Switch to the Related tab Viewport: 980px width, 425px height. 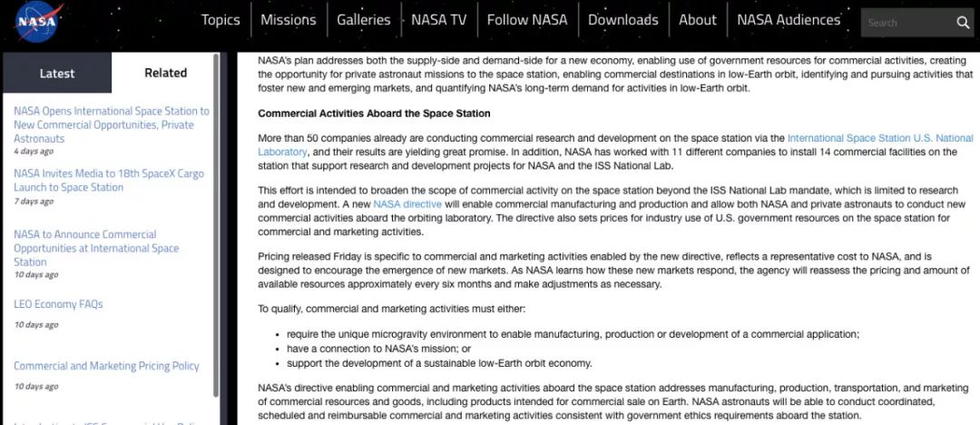coord(165,73)
